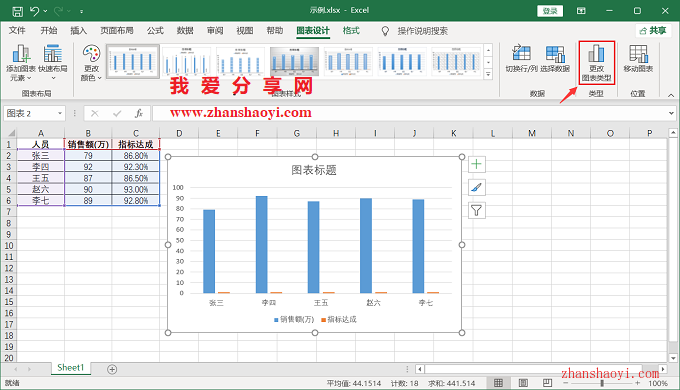Open the Chart Design tab
Viewport: 680px width, 390px height.
coord(313,30)
